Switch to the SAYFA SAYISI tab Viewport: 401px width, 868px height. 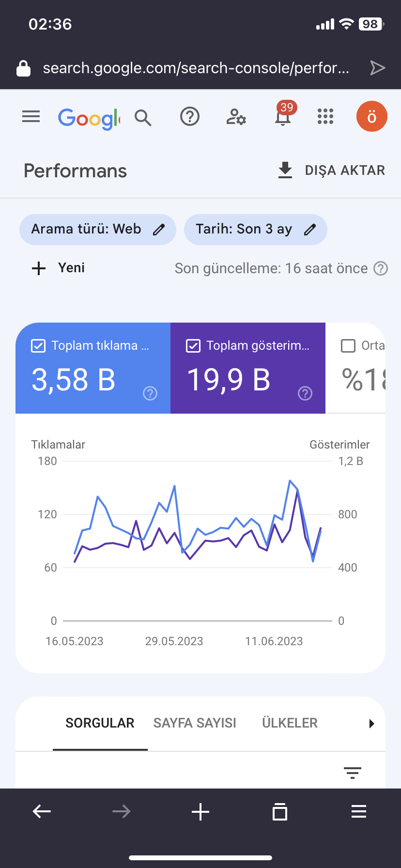coord(195,723)
